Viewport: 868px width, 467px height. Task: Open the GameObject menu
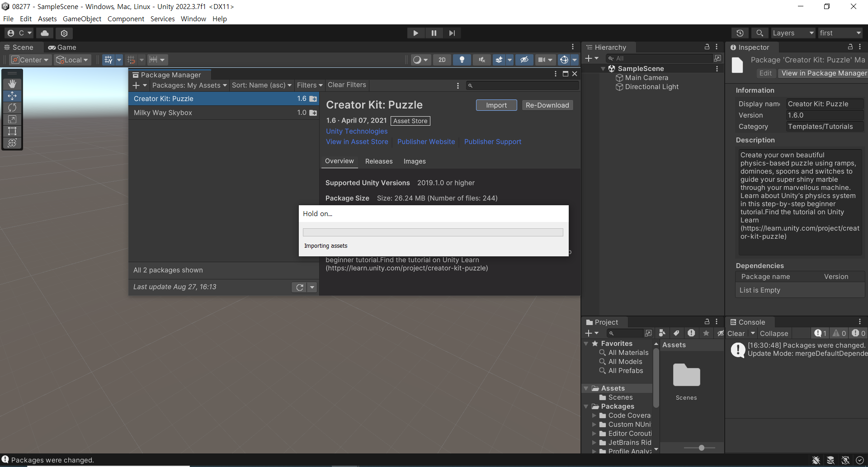click(82, 19)
